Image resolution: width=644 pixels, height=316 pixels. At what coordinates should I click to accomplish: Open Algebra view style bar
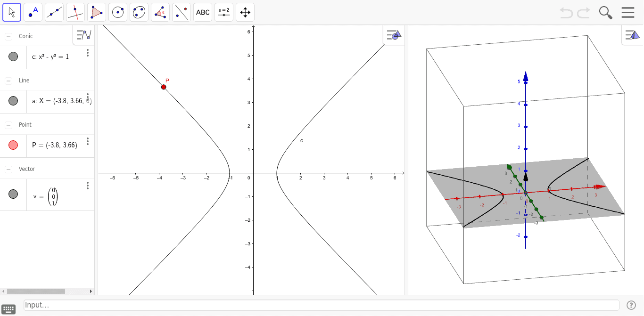pyautogui.click(x=84, y=34)
